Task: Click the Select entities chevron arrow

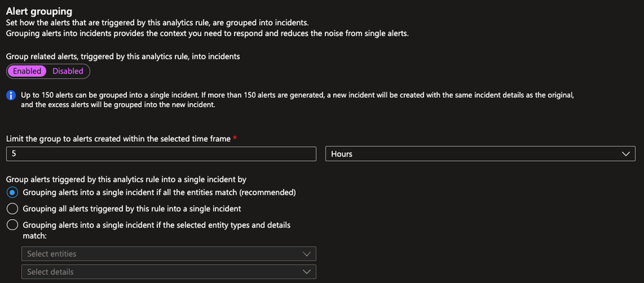Action: [x=306, y=254]
